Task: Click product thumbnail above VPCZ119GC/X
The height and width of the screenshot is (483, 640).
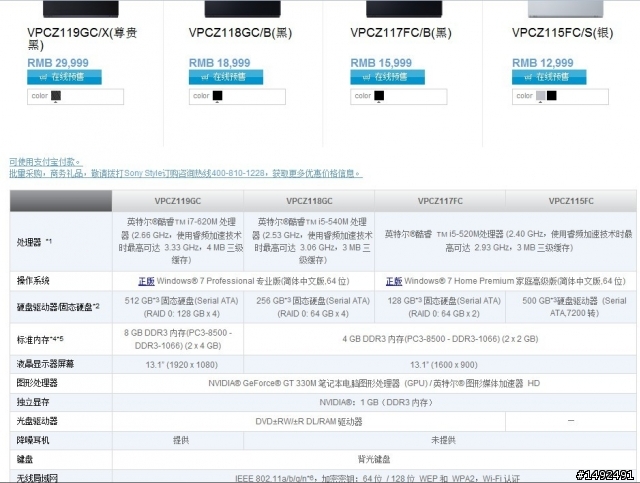Action: click(81, 9)
